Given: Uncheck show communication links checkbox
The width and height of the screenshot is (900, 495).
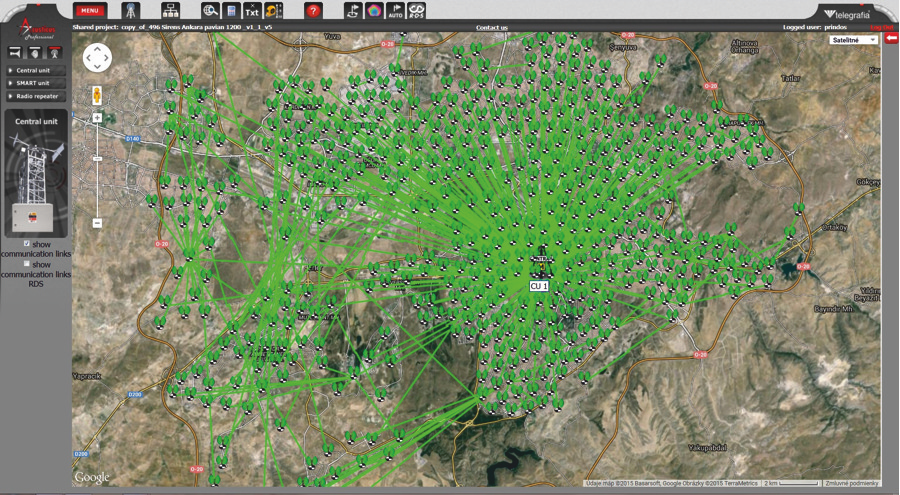Looking at the screenshot, I should (27, 244).
